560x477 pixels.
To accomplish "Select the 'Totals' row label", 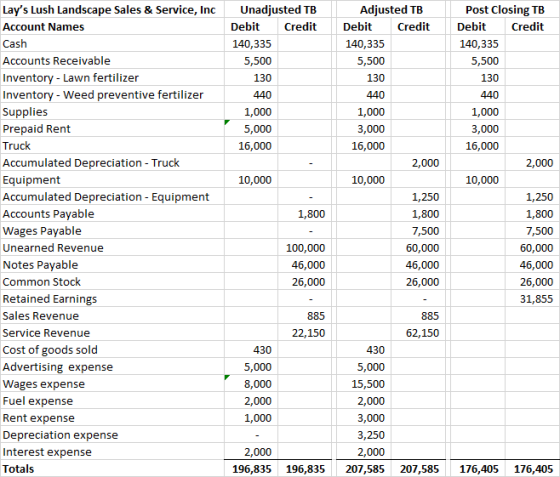I will pos(112,469).
